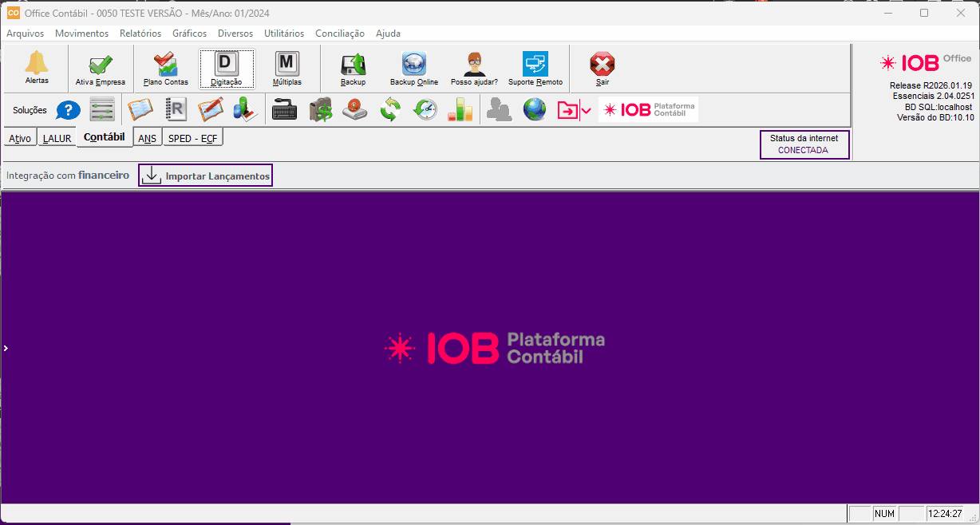Image resolution: width=980 pixels, height=525 pixels.
Task: Click the blue question mark help icon
Action: point(69,110)
